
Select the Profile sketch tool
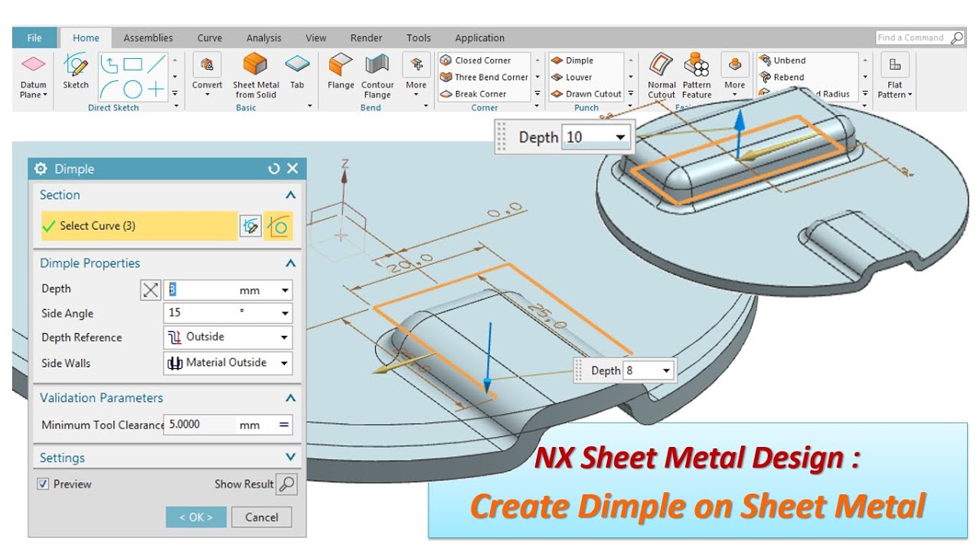click(109, 64)
